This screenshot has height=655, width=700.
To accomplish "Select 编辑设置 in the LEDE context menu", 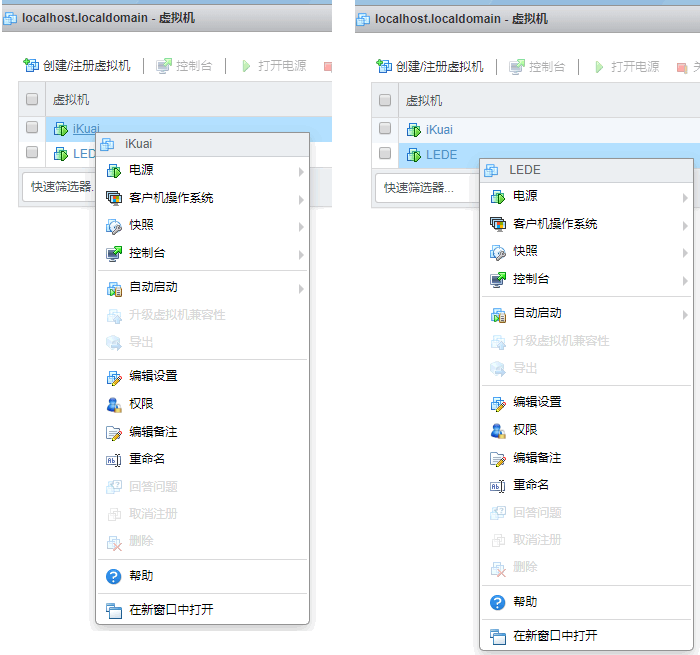I will pos(537,402).
